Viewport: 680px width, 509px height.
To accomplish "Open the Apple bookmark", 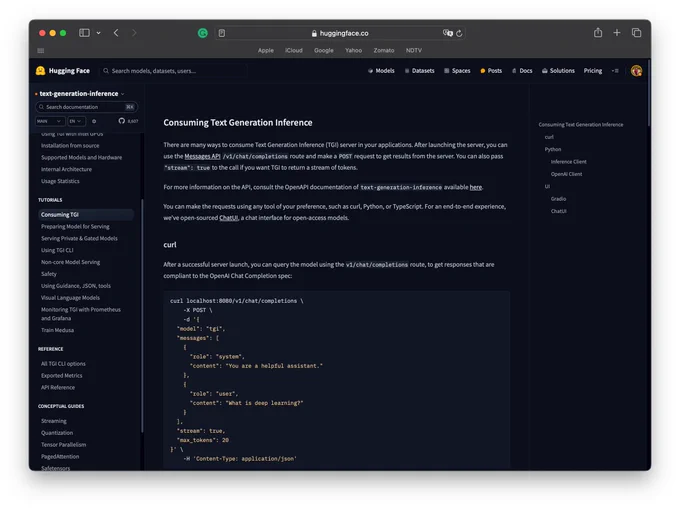I will pos(266,50).
